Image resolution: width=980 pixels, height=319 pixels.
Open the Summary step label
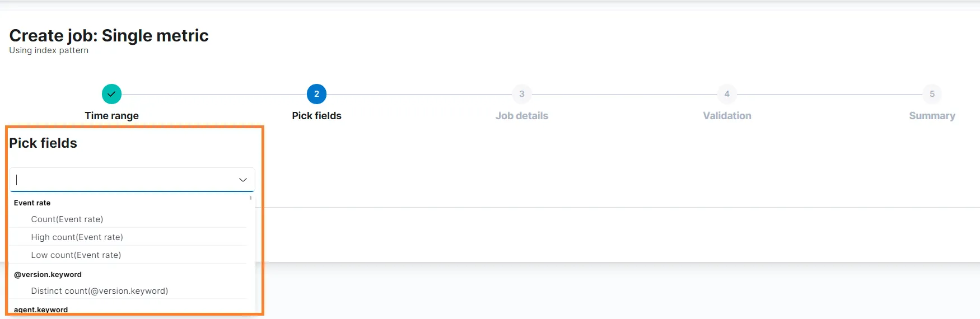coord(932,116)
